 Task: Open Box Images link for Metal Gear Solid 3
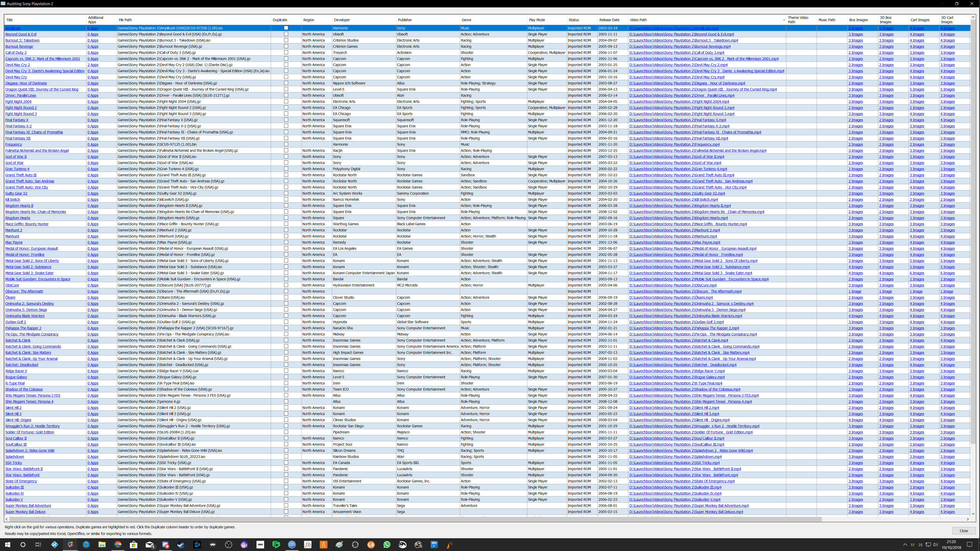click(856, 273)
